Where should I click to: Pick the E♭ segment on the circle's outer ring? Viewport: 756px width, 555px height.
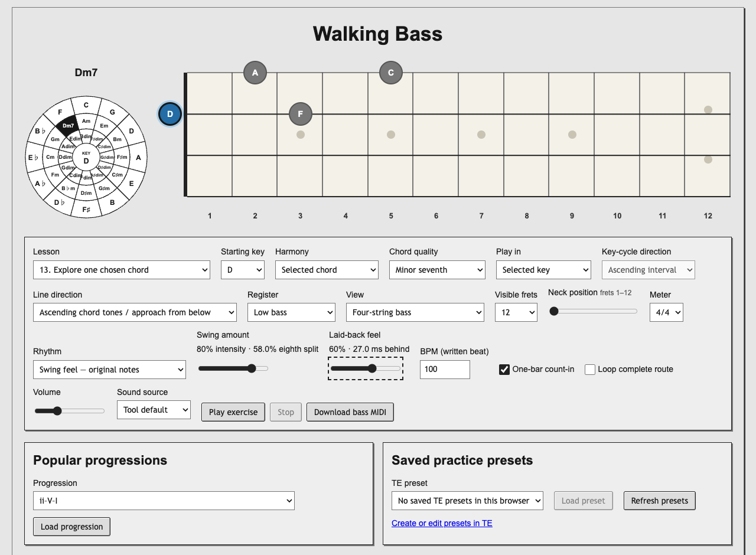coord(33,158)
